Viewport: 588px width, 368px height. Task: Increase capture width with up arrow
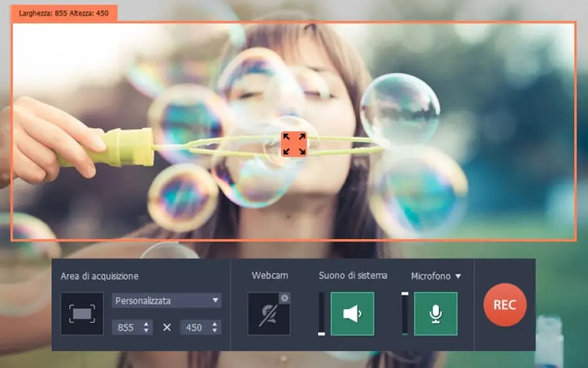(x=146, y=324)
